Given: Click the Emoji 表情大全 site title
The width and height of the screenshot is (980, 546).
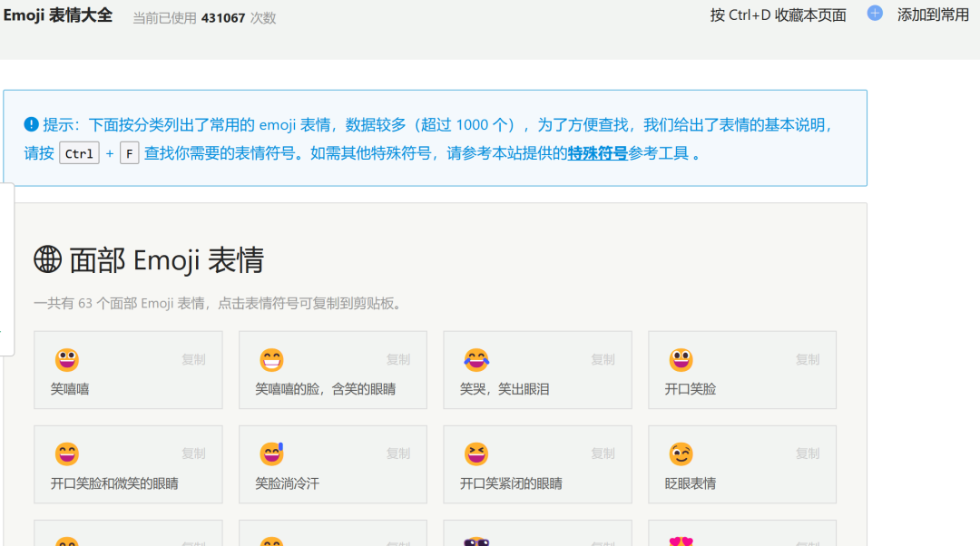Looking at the screenshot, I should [57, 15].
